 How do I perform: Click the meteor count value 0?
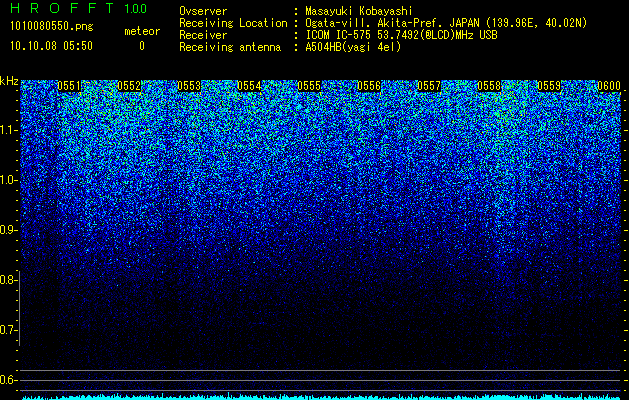142,46
